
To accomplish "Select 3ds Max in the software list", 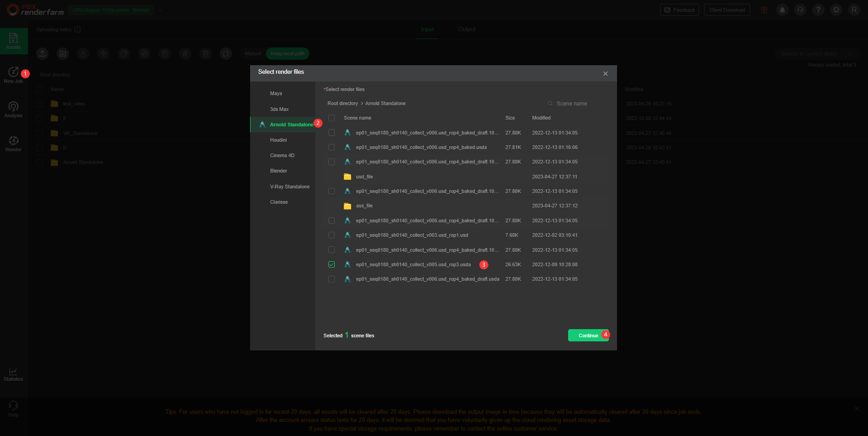I will (283, 109).
